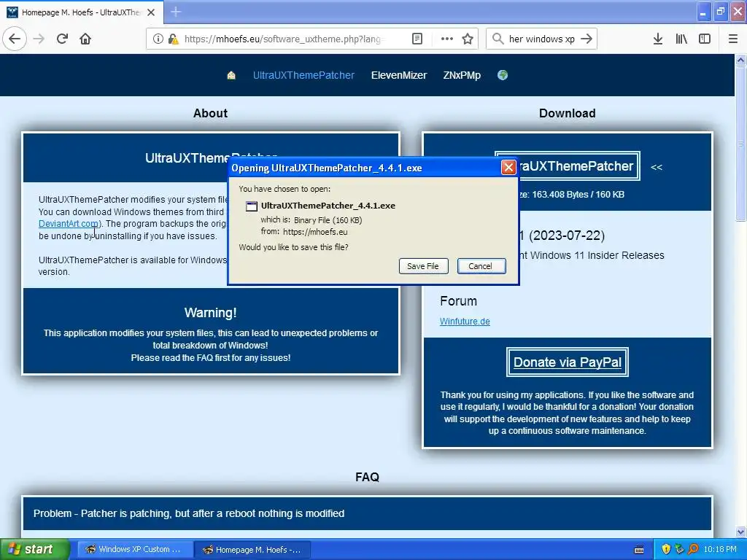This screenshot has height=560, width=747.
Task: Open the Winfuture.de forum link
Action: pyautogui.click(x=465, y=322)
